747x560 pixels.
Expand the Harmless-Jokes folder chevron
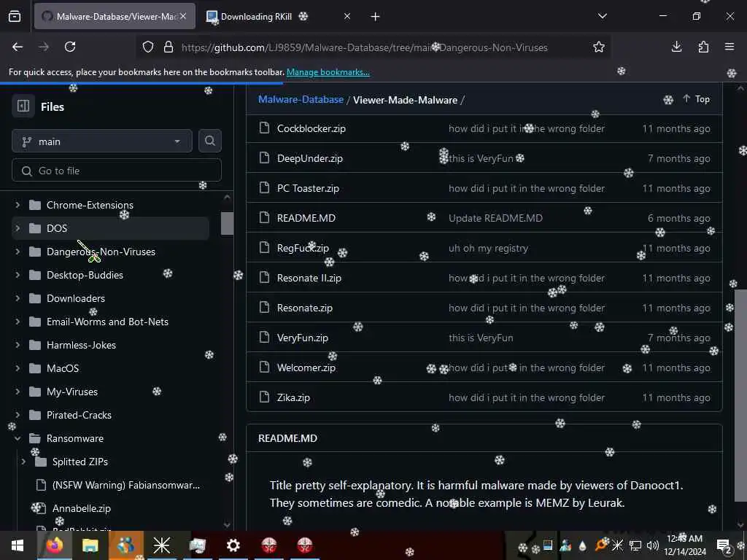[x=18, y=345]
